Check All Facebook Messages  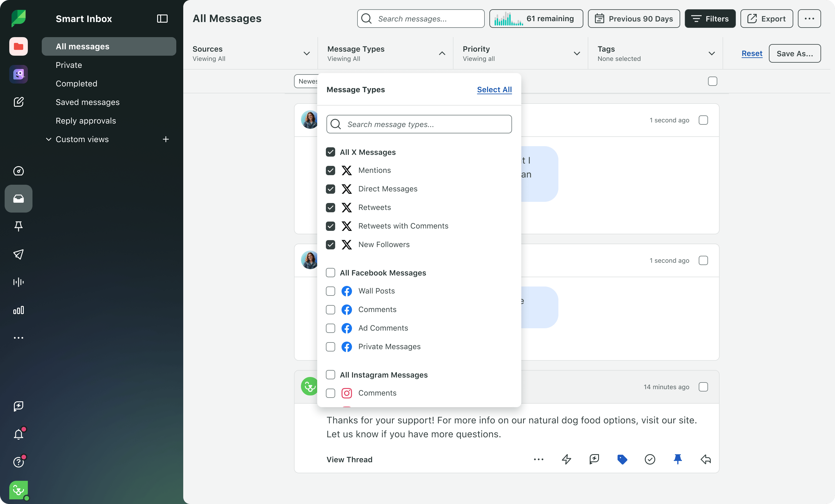pos(331,273)
